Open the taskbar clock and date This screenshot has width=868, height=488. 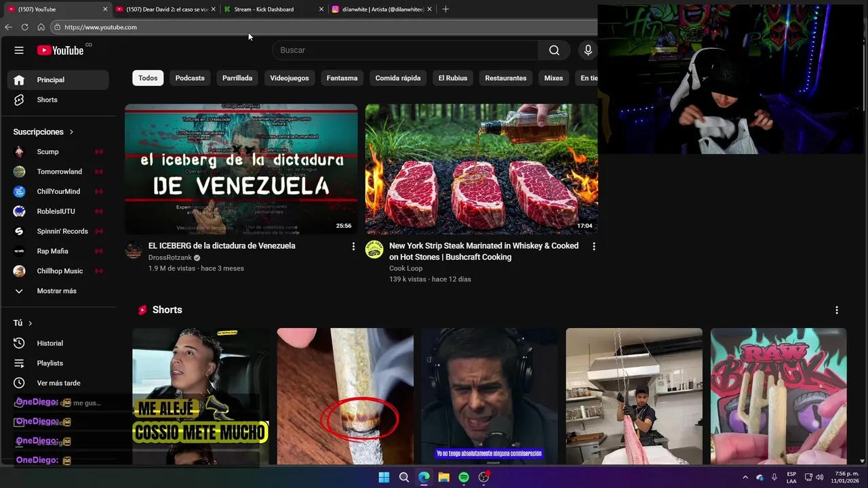point(846,477)
